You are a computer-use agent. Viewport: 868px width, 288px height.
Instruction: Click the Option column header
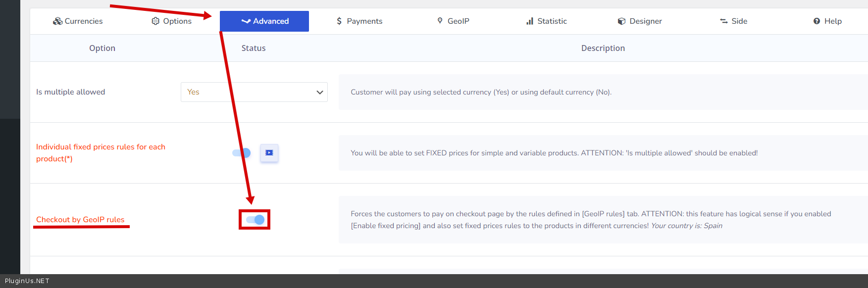pos(102,48)
